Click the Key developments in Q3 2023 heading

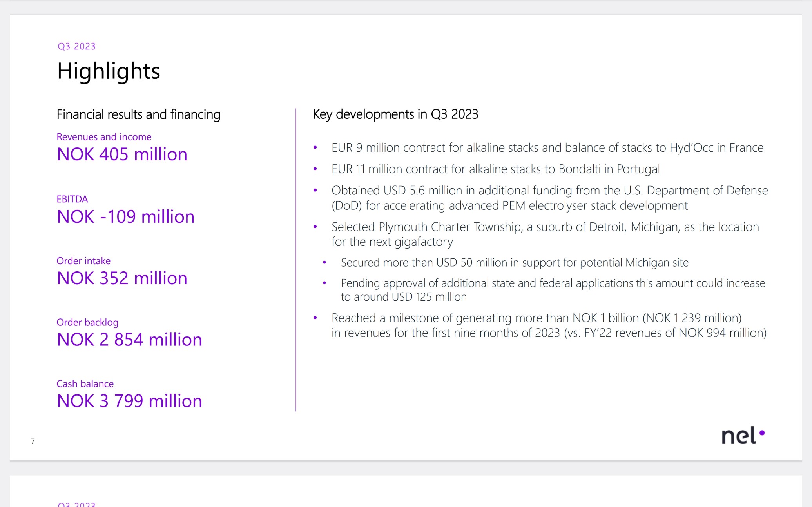[395, 114]
